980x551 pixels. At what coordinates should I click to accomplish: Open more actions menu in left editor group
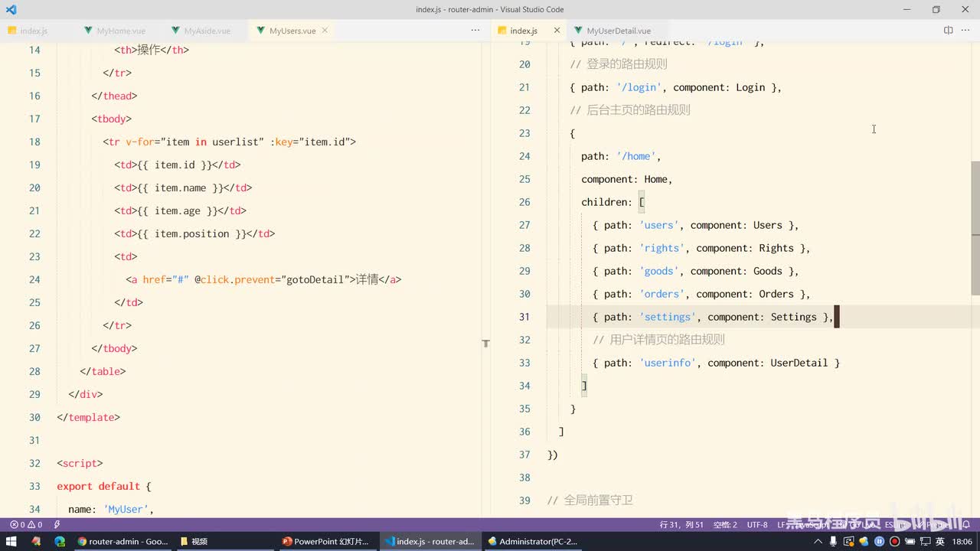475,31
